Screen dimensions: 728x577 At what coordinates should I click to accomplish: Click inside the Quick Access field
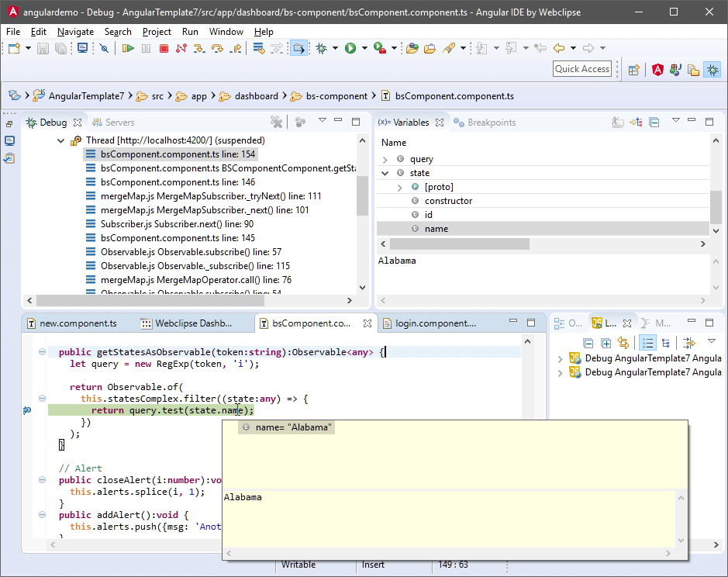tap(582, 69)
